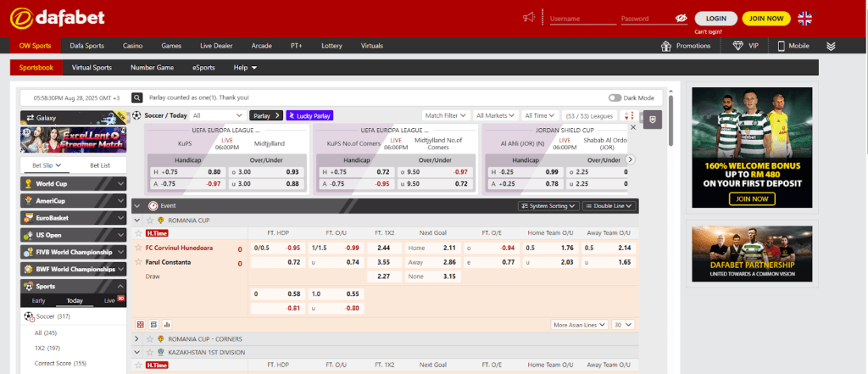
Task: Open Promotions gift icon
Action: point(666,46)
